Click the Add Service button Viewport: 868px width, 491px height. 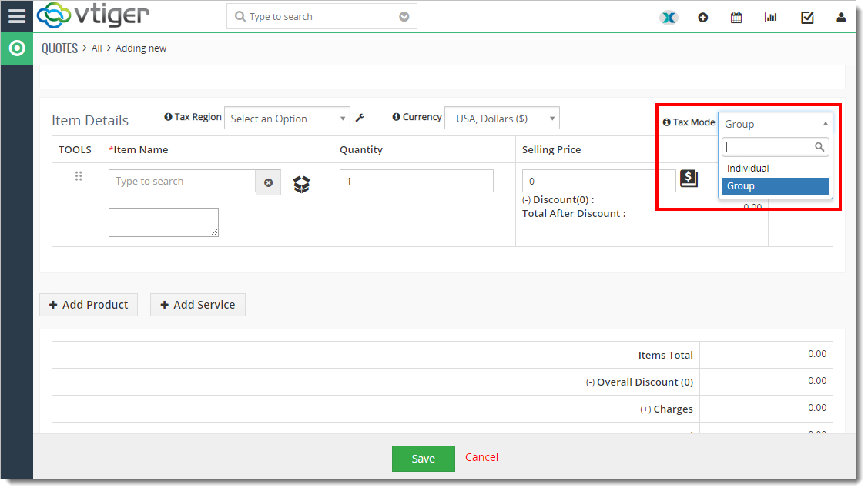click(x=198, y=305)
